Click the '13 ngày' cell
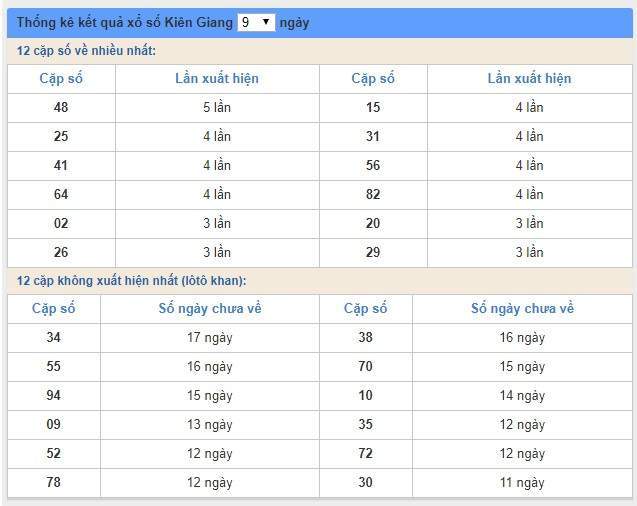 pyautogui.click(x=210, y=425)
